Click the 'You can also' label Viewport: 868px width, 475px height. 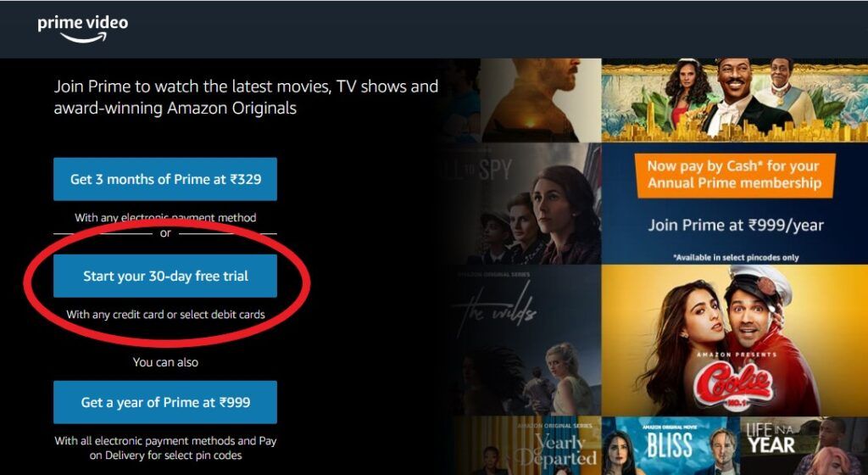point(165,362)
